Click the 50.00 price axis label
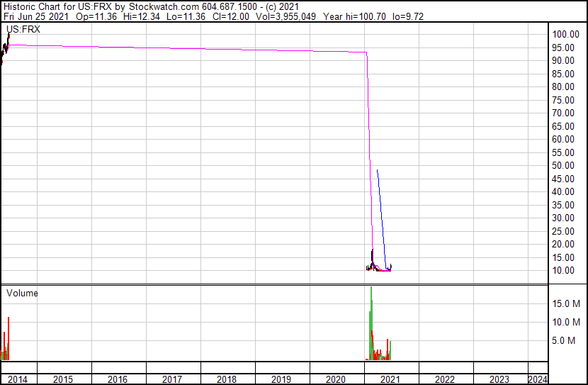 coord(563,165)
